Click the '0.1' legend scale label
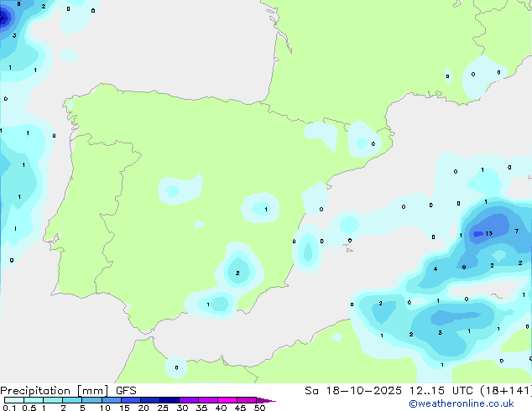Screen dimensions: 532x411 [9, 408]
